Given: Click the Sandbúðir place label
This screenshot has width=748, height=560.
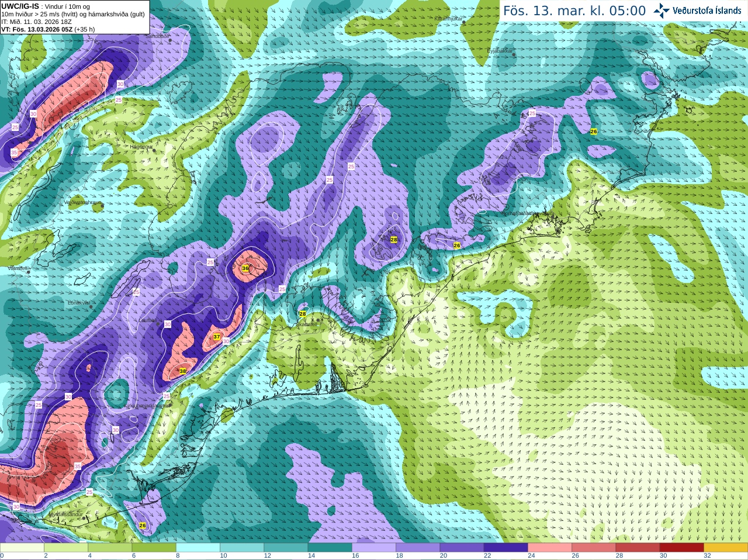Looking at the screenshot, I should pyautogui.click(x=158, y=36).
